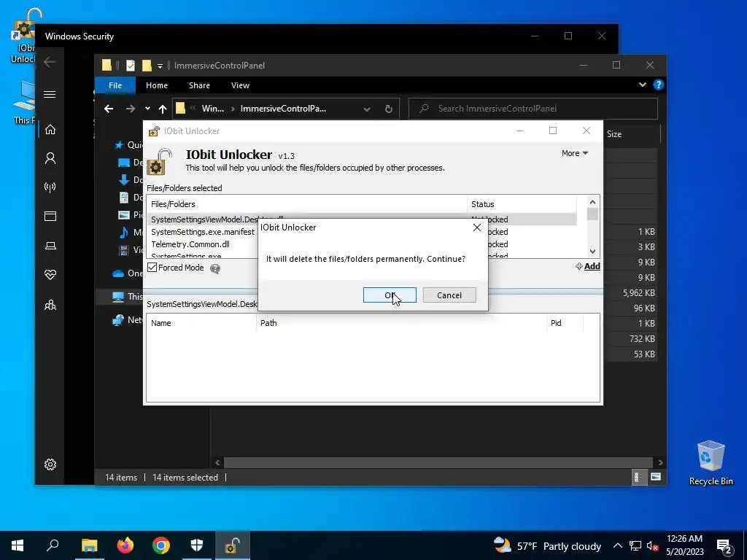This screenshot has height=560, width=747.
Task: Open the Forced Mode help icon
Action: click(x=215, y=269)
